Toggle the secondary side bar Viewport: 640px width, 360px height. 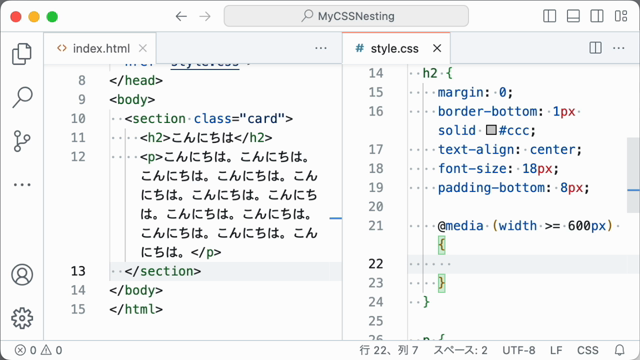597,16
